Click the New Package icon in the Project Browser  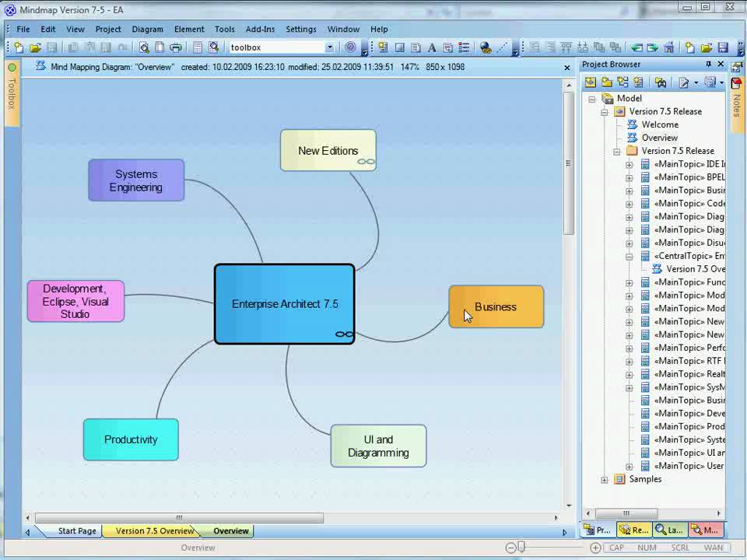pyautogui.click(x=606, y=82)
